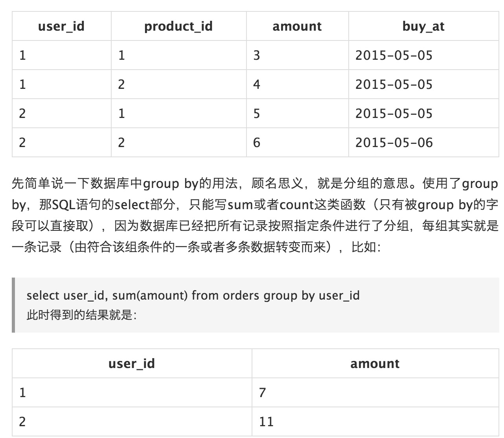Click the text 此时得到的结果就是
The width and height of the screenshot is (504, 438).
[x=81, y=315]
